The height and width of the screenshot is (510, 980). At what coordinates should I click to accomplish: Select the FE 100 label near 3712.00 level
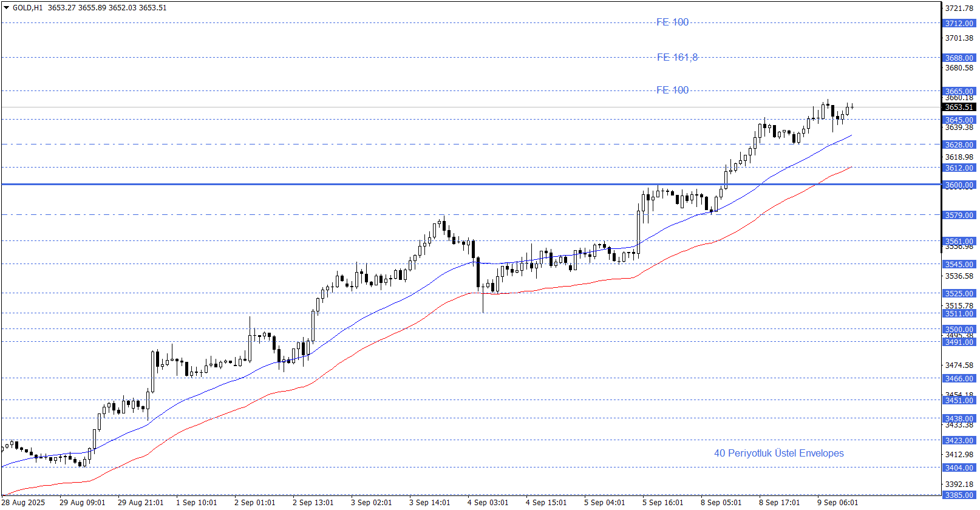point(673,22)
